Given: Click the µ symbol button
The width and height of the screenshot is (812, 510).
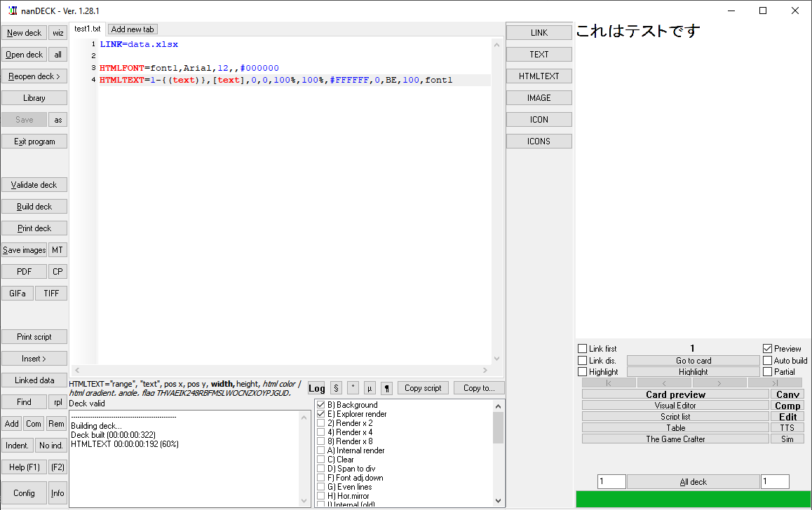Looking at the screenshot, I should click(x=370, y=388).
